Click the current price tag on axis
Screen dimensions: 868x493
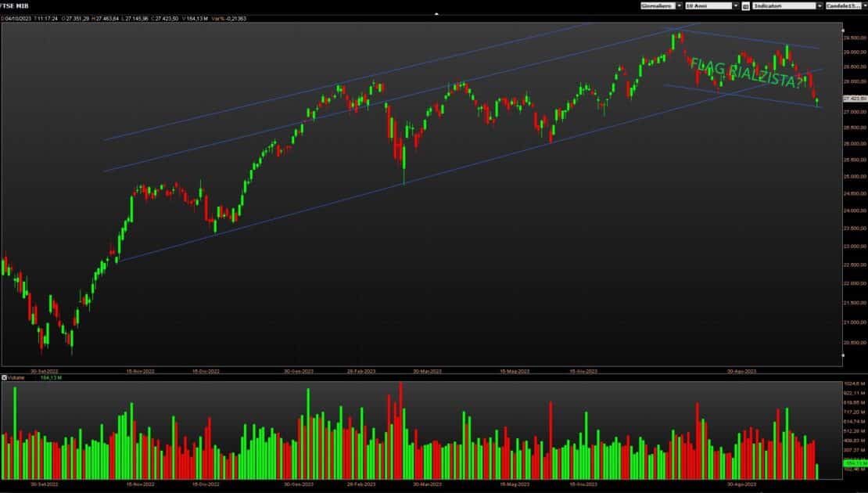[x=855, y=99]
